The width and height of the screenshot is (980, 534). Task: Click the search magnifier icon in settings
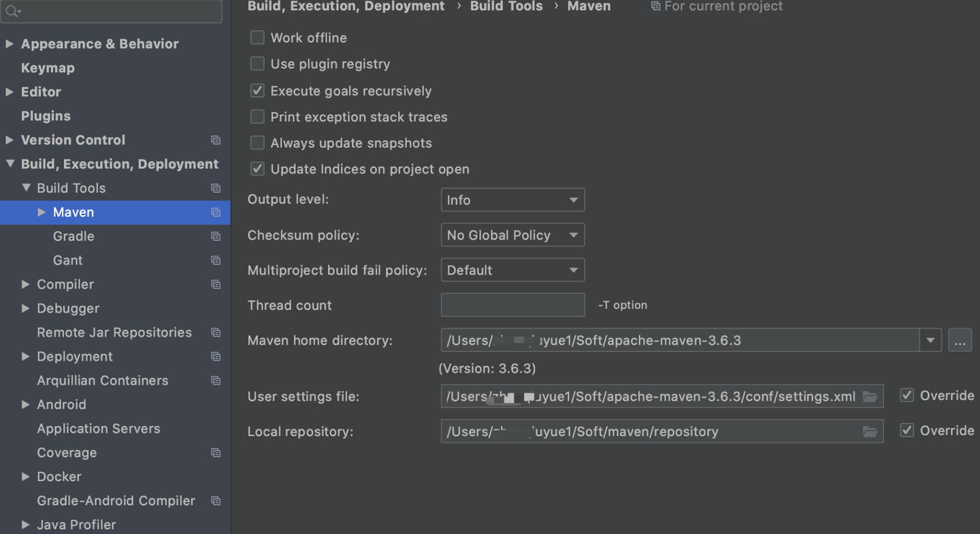pos(12,12)
